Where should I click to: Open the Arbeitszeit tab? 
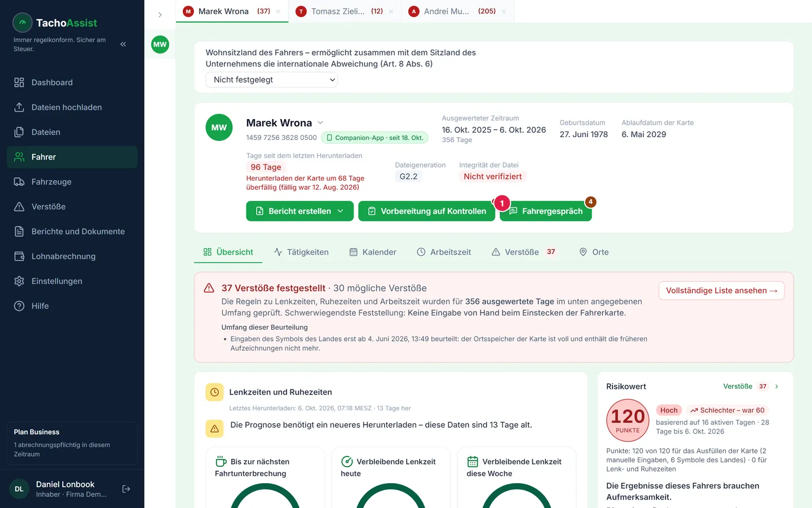tap(444, 252)
